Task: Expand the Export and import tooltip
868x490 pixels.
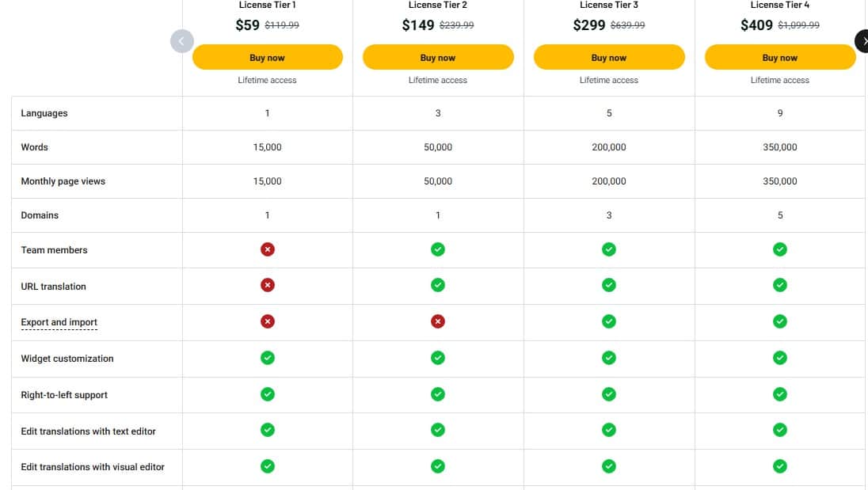Action: tap(59, 322)
